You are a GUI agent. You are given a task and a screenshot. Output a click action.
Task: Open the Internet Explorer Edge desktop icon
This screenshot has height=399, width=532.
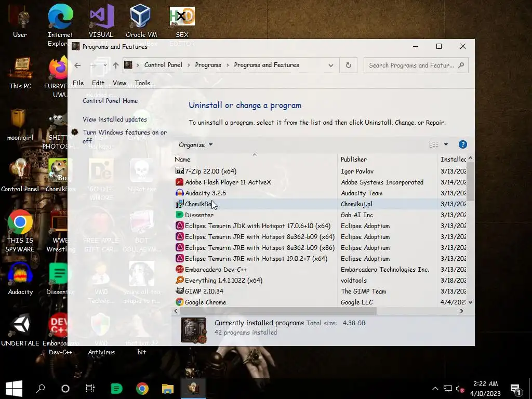pos(60,25)
